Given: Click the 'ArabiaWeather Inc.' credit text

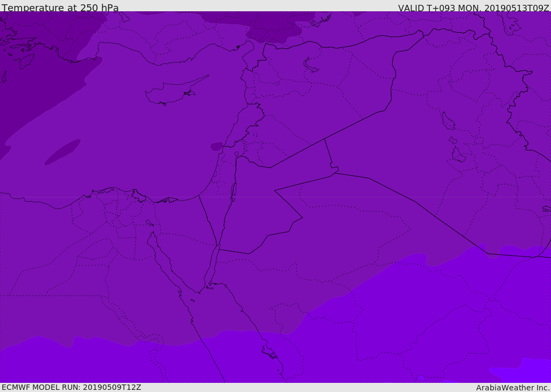Looking at the screenshot, I should coord(513,388).
